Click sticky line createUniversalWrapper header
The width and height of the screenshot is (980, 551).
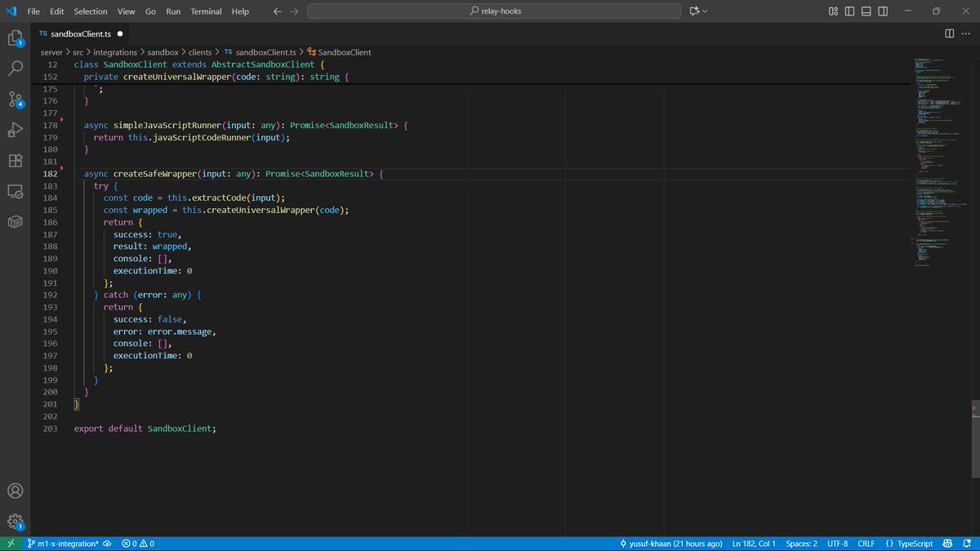point(216,77)
